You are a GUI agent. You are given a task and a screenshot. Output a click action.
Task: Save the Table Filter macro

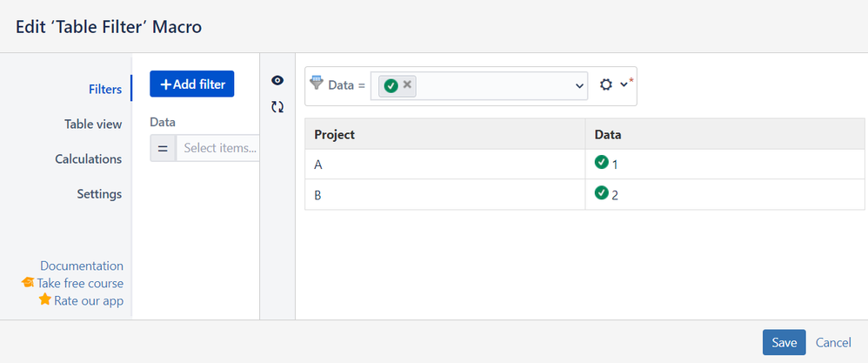click(x=784, y=342)
